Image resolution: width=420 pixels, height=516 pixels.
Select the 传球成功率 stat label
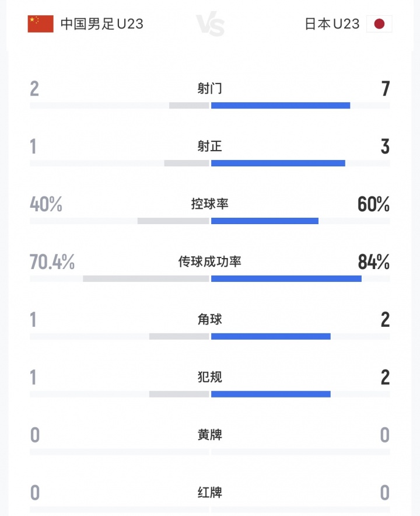pyautogui.click(x=210, y=262)
